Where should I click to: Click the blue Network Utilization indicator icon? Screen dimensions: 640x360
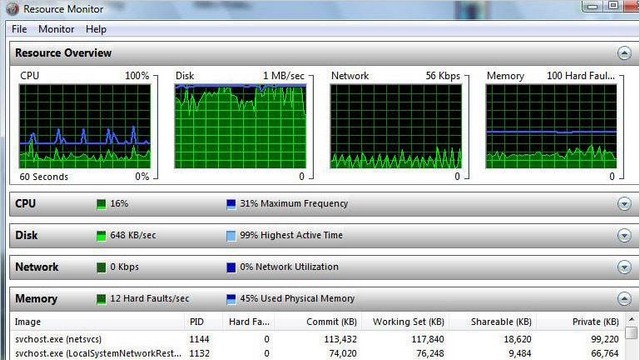231,267
